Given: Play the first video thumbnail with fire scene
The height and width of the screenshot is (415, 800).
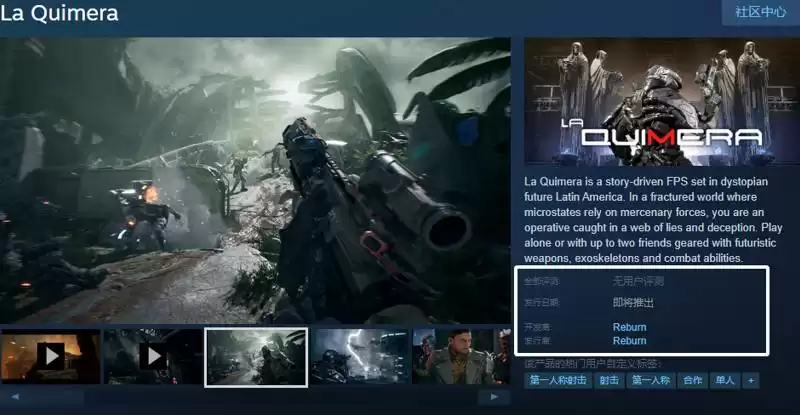Looking at the screenshot, I should [x=50, y=357].
